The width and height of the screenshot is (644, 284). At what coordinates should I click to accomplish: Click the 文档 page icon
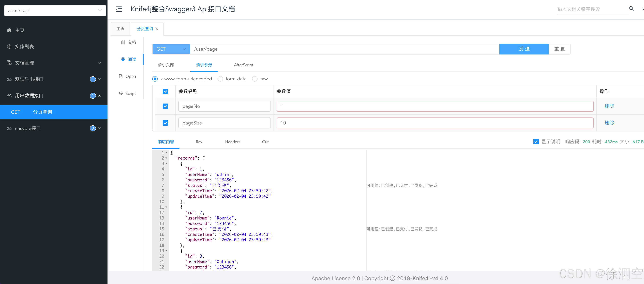[123, 42]
